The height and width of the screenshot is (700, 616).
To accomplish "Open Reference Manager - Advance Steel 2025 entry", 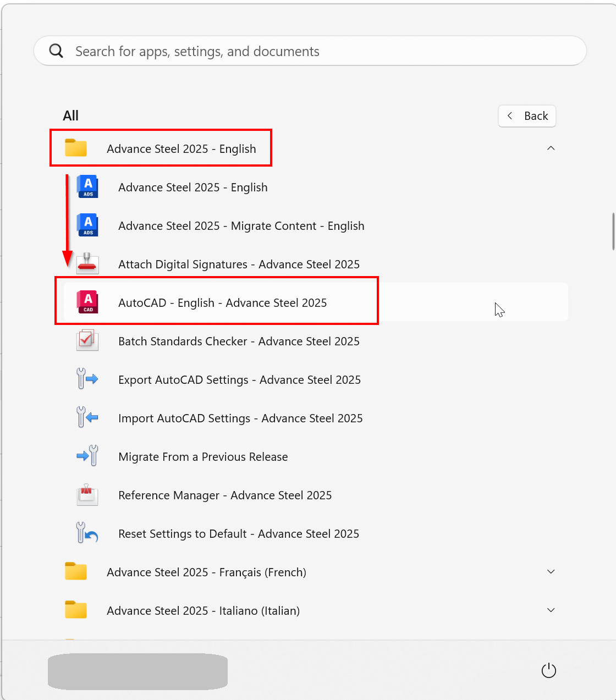I will [x=225, y=495].
